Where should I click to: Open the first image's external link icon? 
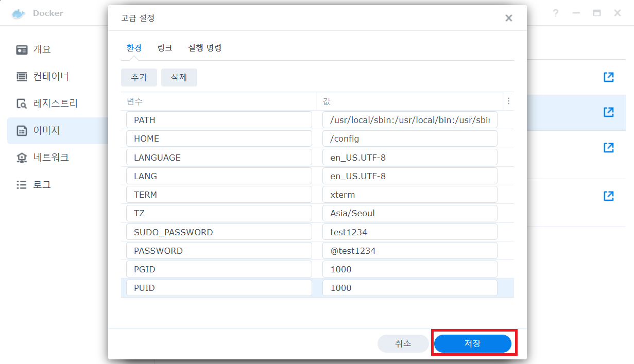[x=609, y=77]
